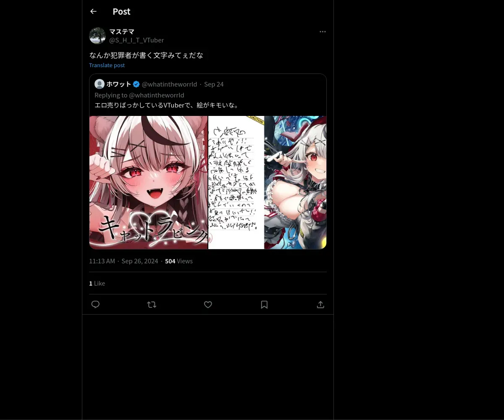This screenshot has height=420, width=504.
Task: Click the Translate post link
Action: tap(107, 65)
